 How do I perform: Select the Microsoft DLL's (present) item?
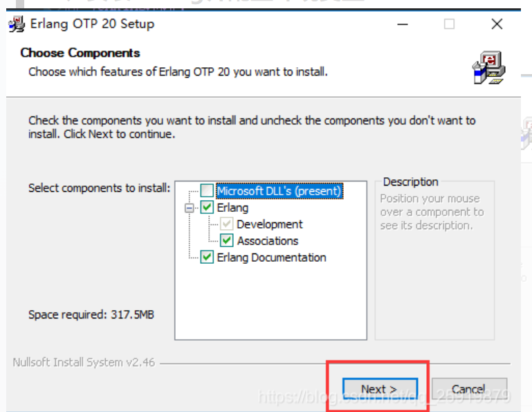point(279,190)
